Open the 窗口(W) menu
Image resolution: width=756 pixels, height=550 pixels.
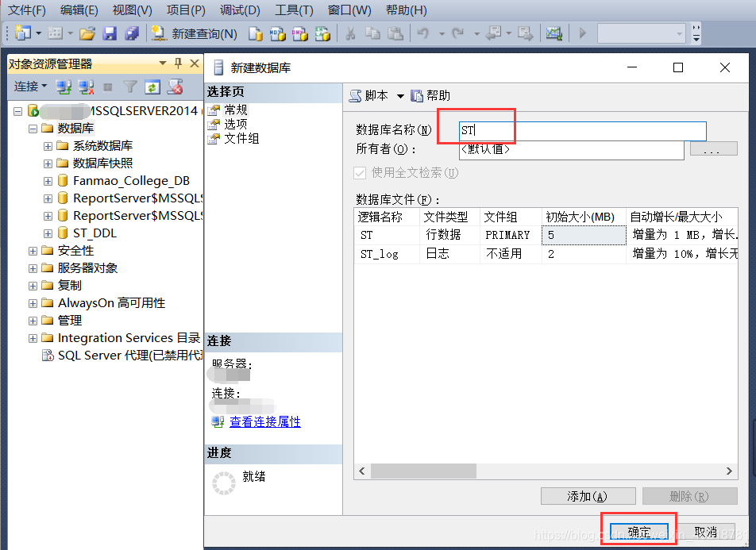click(349, 10)
